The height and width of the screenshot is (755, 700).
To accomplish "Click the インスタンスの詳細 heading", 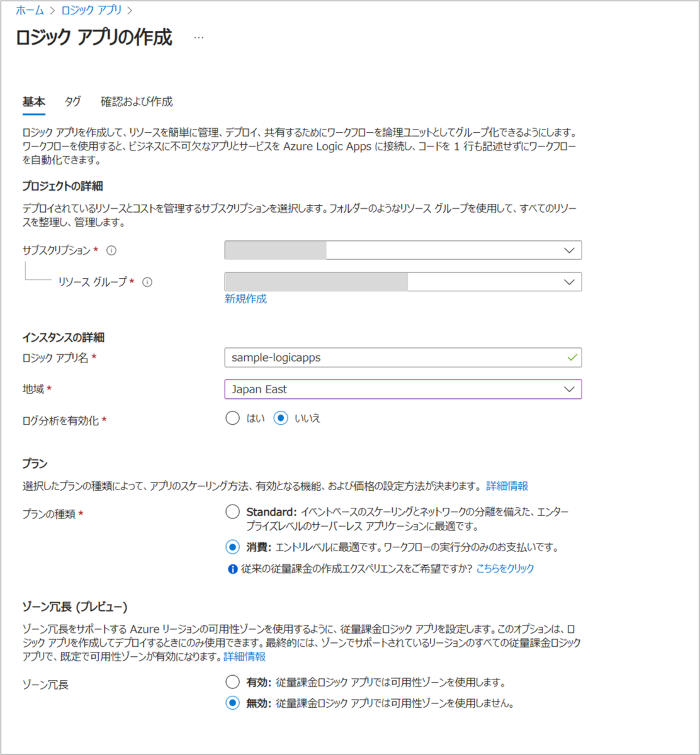I will [x=63, y=338].
